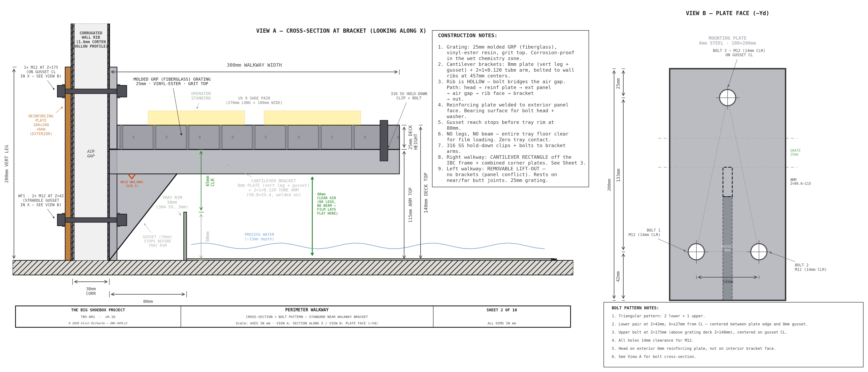This screenshot has height=372, width=868.
Task: Click the '316 SS HOLD-DOWN CLIP + BOLT' label
Action: [409, 96]
